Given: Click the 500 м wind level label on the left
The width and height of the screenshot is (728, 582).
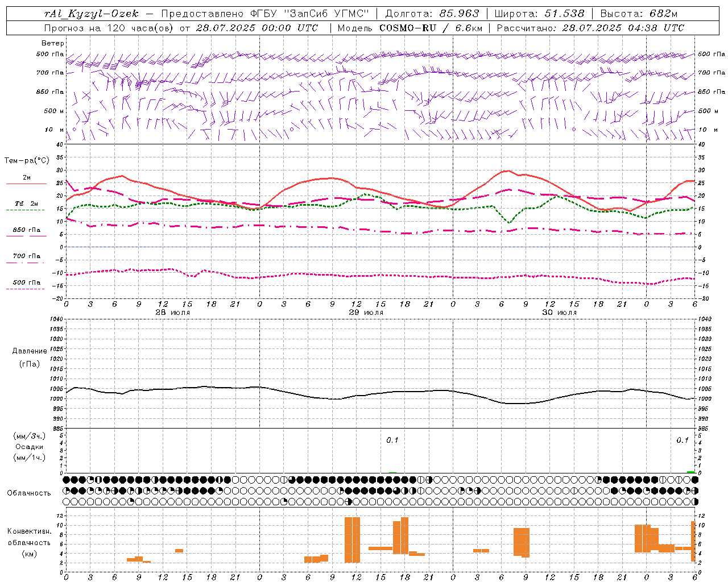Looking at the screenshot, I should tap(54, 111).
